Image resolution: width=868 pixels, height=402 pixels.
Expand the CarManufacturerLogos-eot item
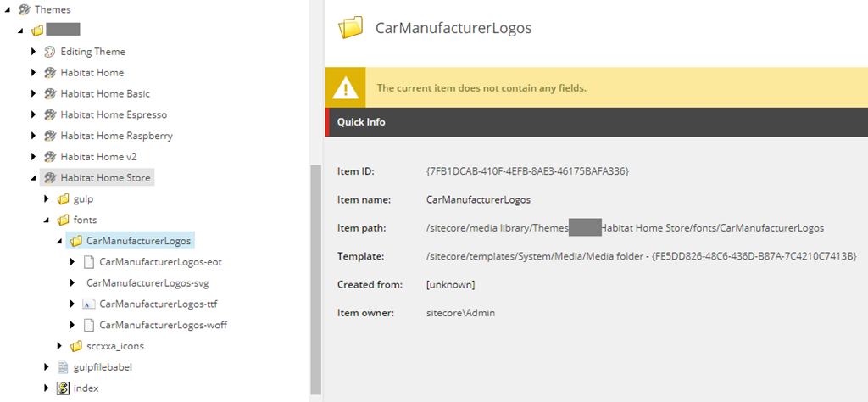click(x=72, y=262)
